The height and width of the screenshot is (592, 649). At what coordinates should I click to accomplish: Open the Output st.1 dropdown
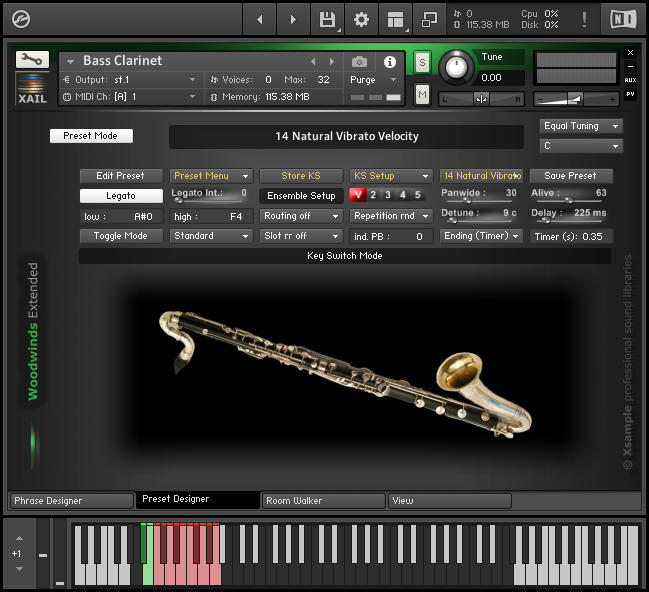click(x=130, y=79)
